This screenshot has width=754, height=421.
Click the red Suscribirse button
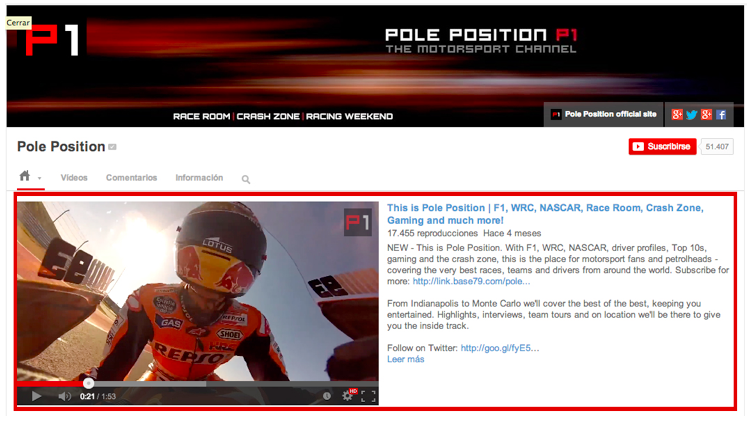click(x=662, y=147)
